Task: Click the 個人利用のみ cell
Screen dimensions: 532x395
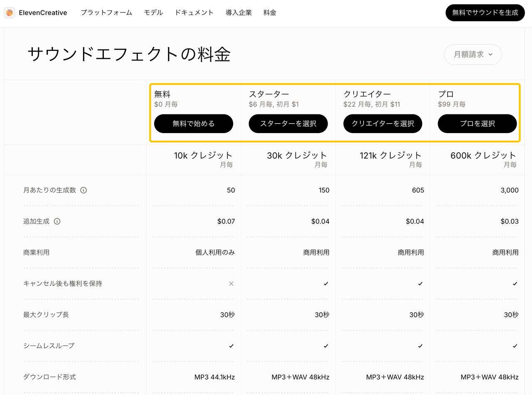Action: (215, 252)
